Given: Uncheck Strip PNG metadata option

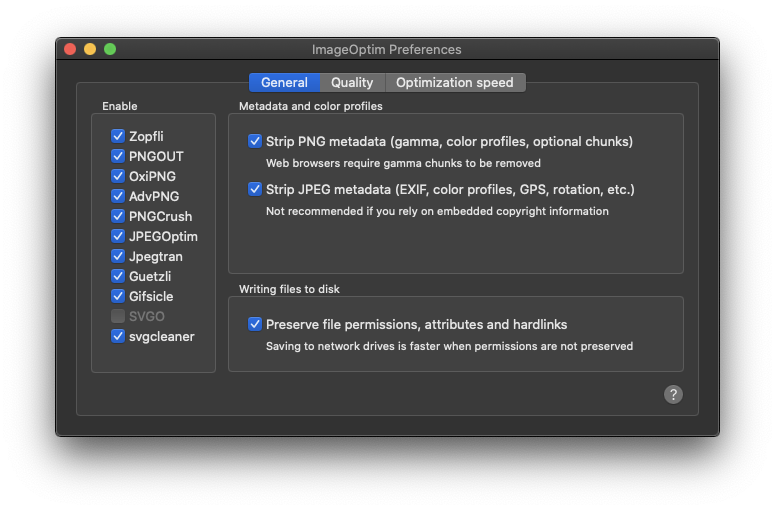Looking at the screenshot, I should tap(255, 141).
